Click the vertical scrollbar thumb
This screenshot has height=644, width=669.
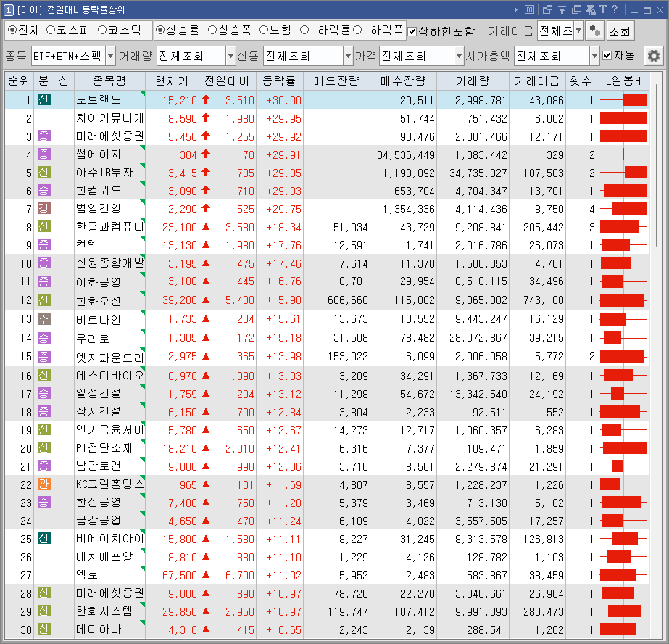pos(657,165)
